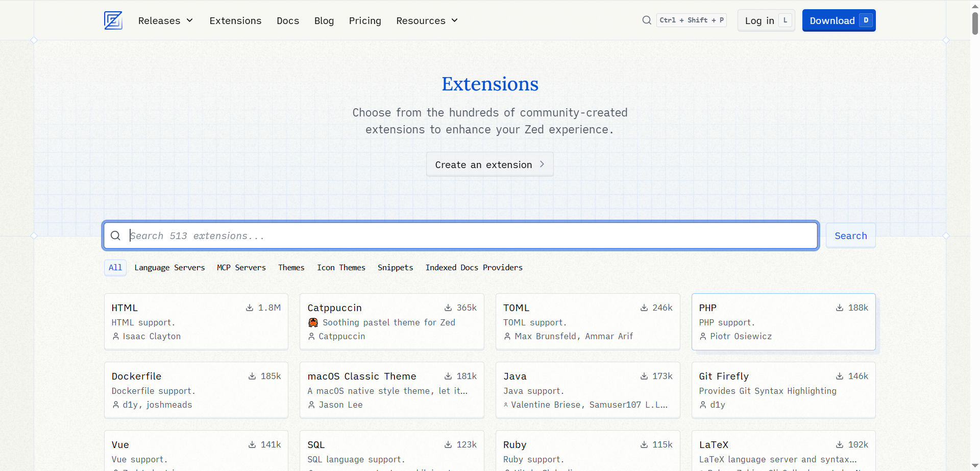
Task: Expand the Releases dropdown menu
Action: click(x=165, y=20)
